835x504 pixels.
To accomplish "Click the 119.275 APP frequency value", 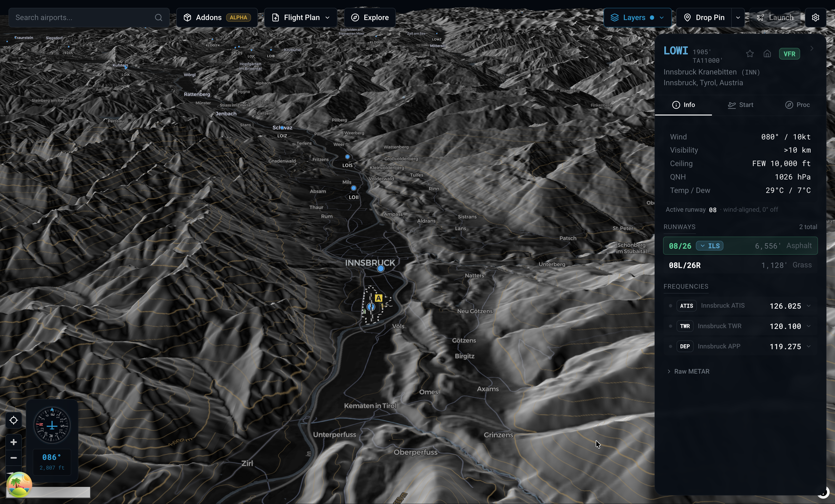I will (x=785, y=347).
